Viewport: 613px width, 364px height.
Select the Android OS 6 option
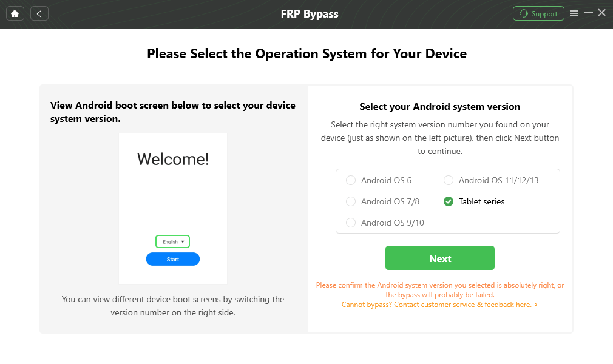click(x=351, y=180)
